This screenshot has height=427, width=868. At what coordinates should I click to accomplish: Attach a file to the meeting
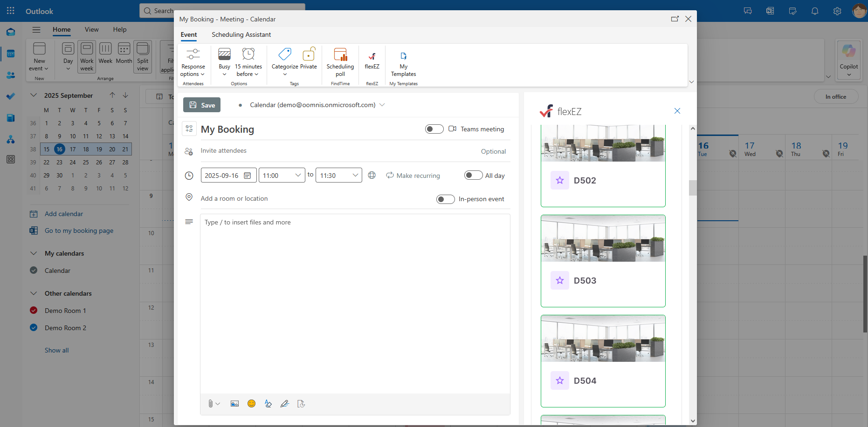211,403
